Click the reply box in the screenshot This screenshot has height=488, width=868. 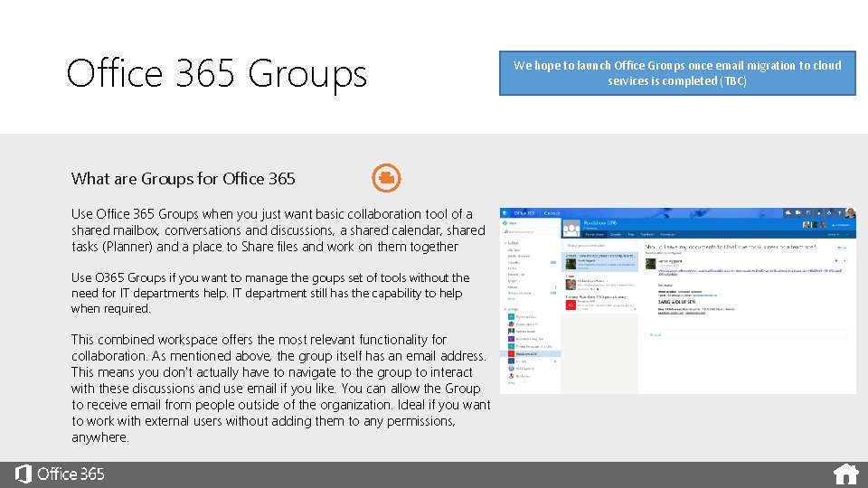coord(746,334)
